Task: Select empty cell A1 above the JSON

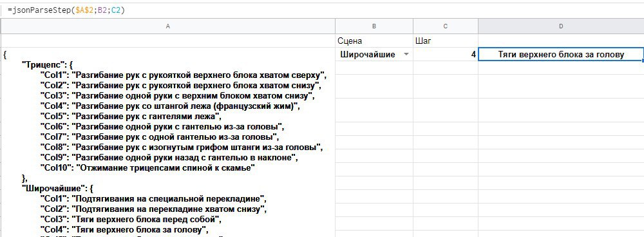Action: [x=167, y=41]
